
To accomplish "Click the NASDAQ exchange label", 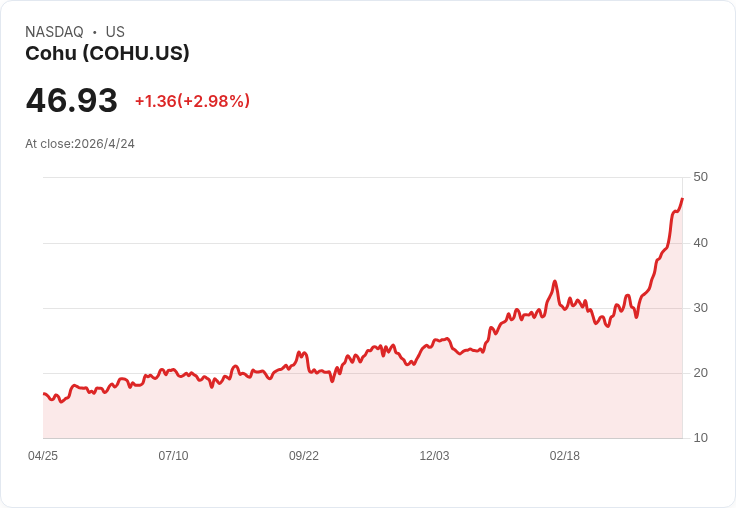I will coord(54,32).
